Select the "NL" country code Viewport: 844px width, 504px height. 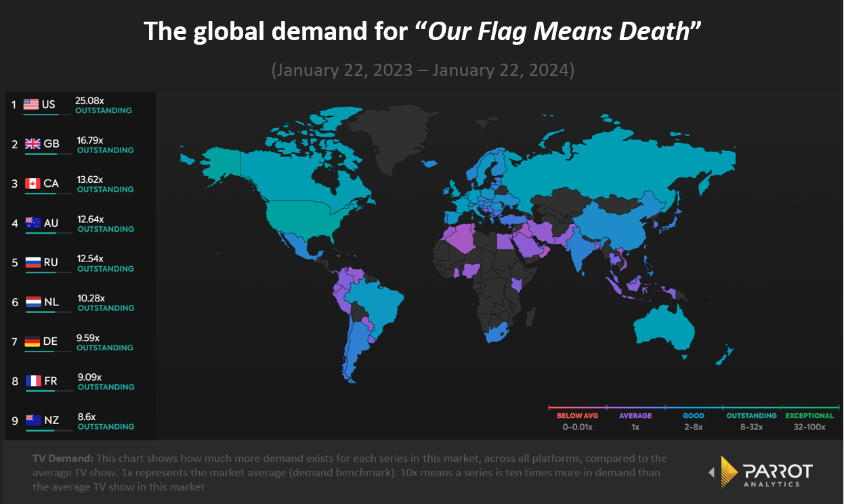click(x=51, y=301)
